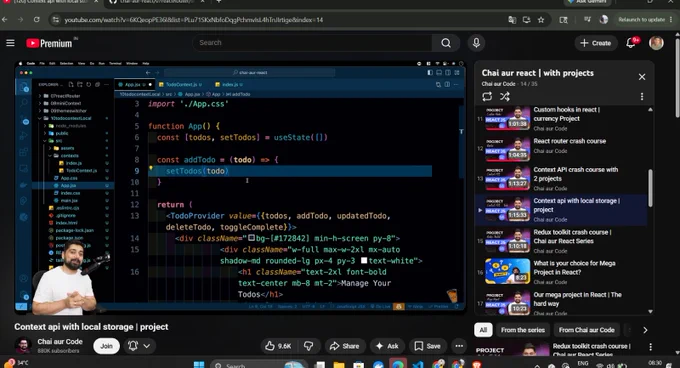Toggle loop playlist
The image size is (680, 368).
[487, 96]
